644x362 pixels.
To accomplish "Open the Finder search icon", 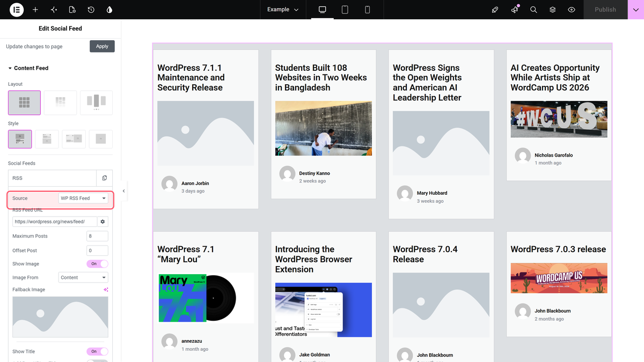I will (x=533, y=10).
